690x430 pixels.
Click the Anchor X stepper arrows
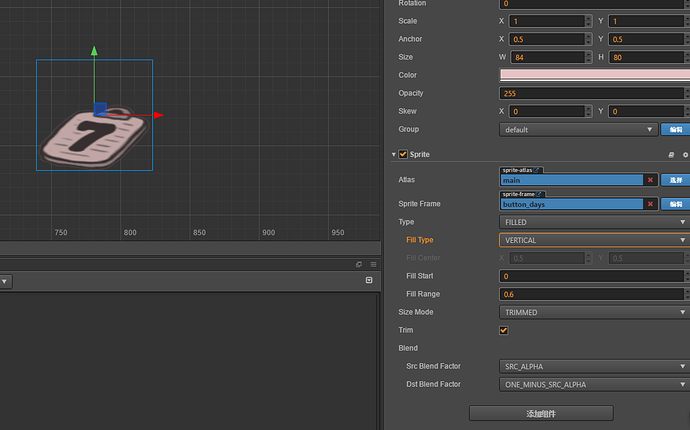(x=588, y=39)
